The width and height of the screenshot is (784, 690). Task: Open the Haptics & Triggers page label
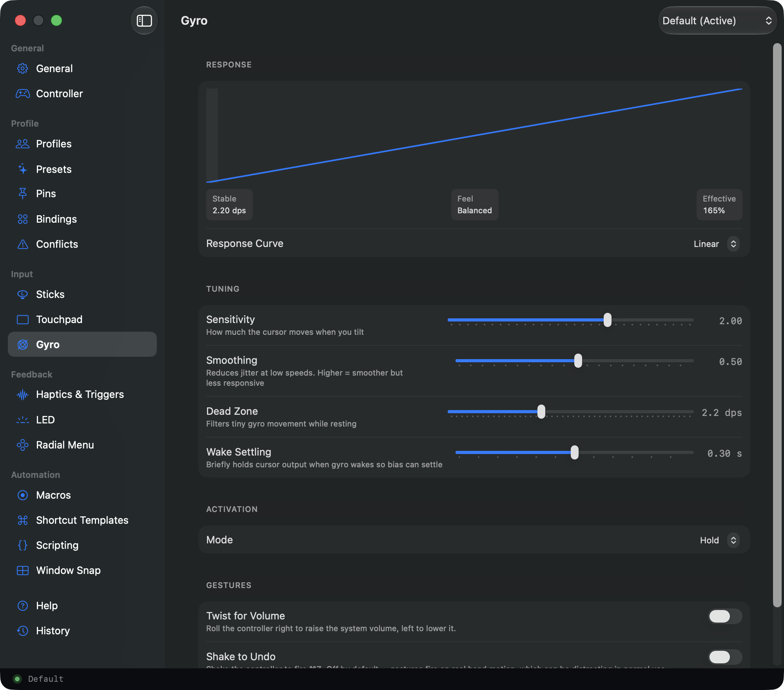pos(80,394)
